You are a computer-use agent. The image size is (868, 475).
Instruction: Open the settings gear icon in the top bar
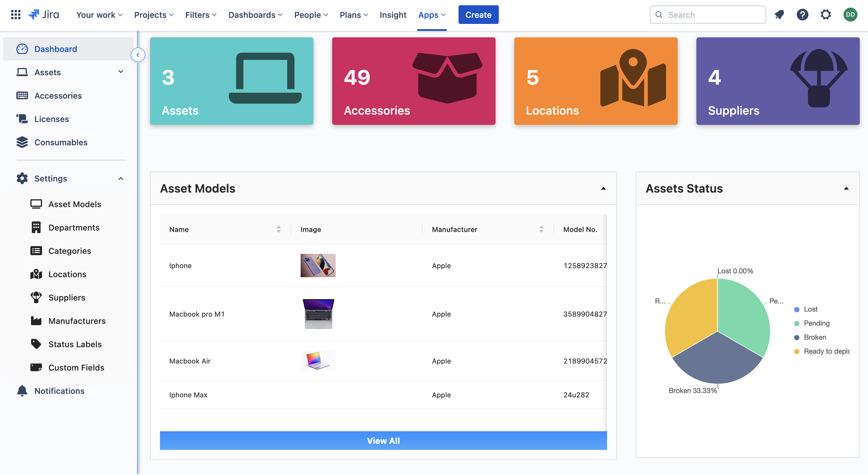coord(826,15)
